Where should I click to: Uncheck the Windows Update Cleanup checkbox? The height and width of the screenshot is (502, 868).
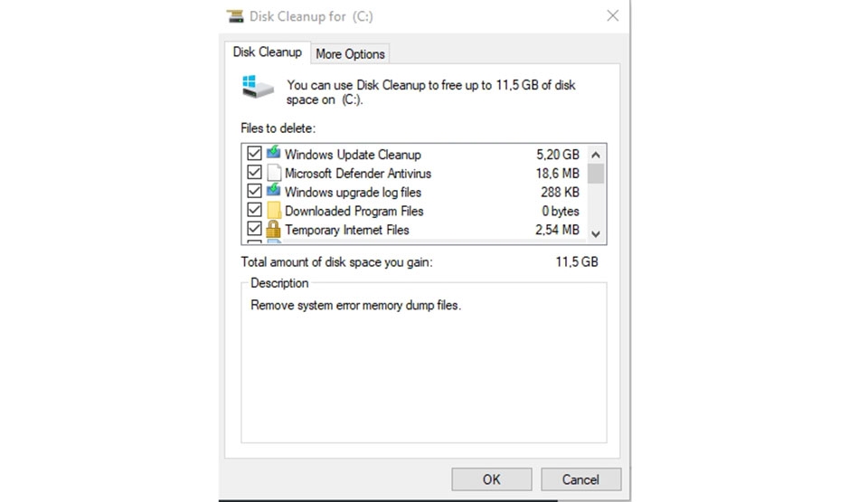point(254,154)
